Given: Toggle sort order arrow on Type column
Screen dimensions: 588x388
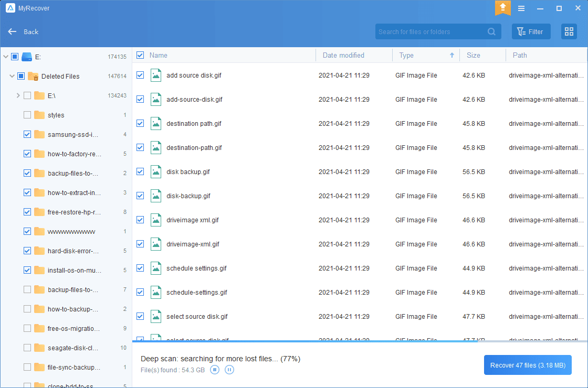Looking at the screenshot, I should coord(452,56).
